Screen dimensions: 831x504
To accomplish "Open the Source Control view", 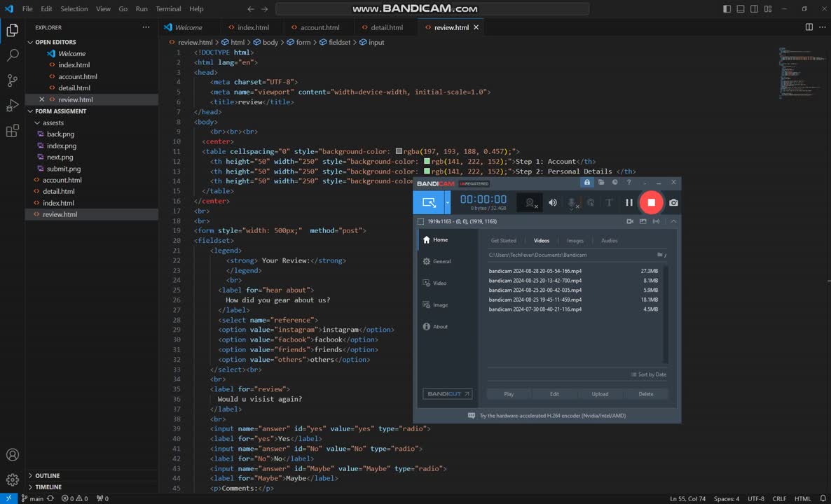I will tap(12, 80).
